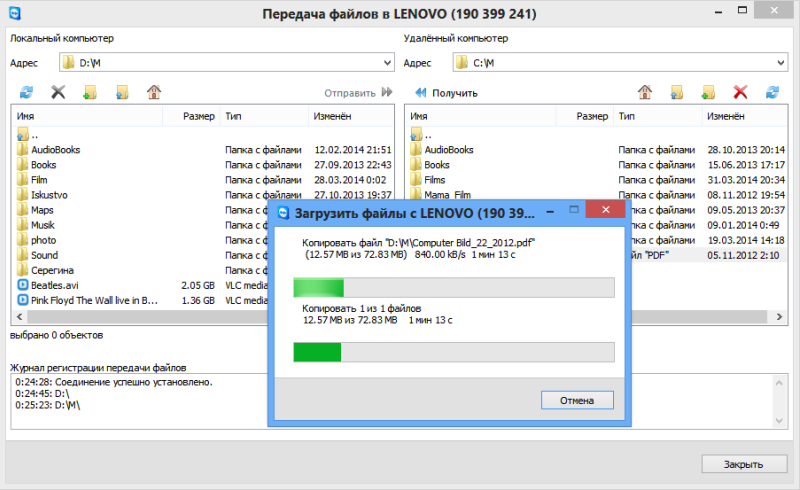The width and height of the screenshot is (800, 490).
Task: Select the AudioBooks folder on remote computer
Action: point(449,150)
